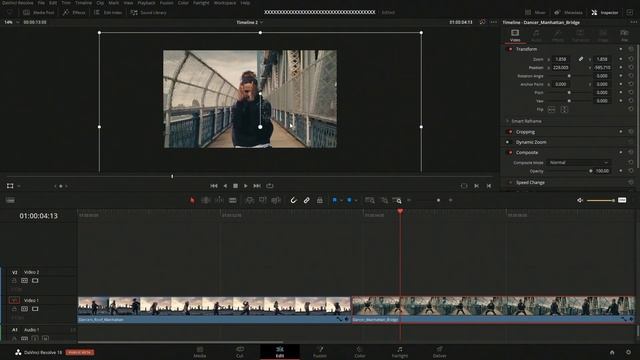Toggle the Snapping magnet icon
640x360 pixels.
293,200
